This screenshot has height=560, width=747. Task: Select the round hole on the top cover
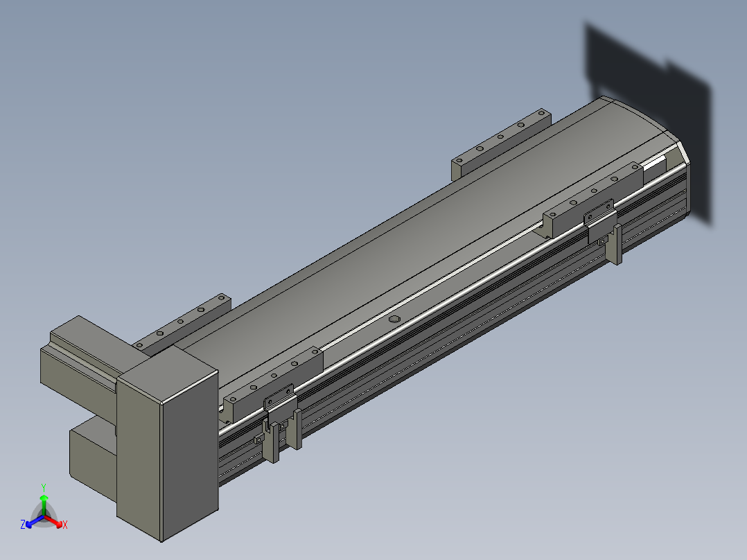pyautogui.click(x=394, y=319)
